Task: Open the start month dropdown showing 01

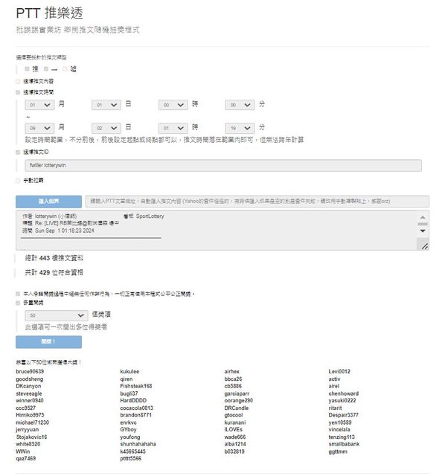Action: tap(39, 106)
